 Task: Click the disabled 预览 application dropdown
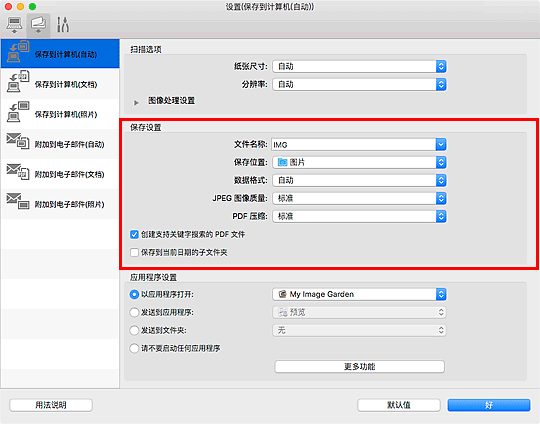click(x=359, y=312)
